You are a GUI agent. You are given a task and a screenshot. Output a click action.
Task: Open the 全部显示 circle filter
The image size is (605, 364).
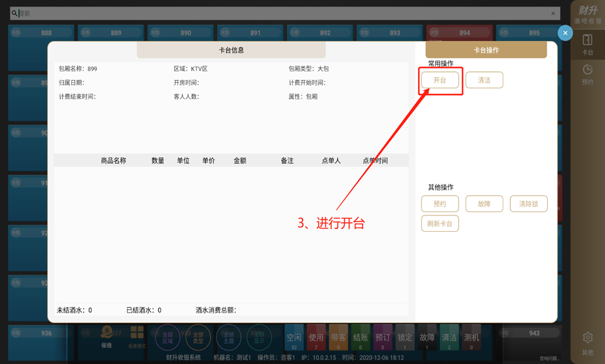259,338
